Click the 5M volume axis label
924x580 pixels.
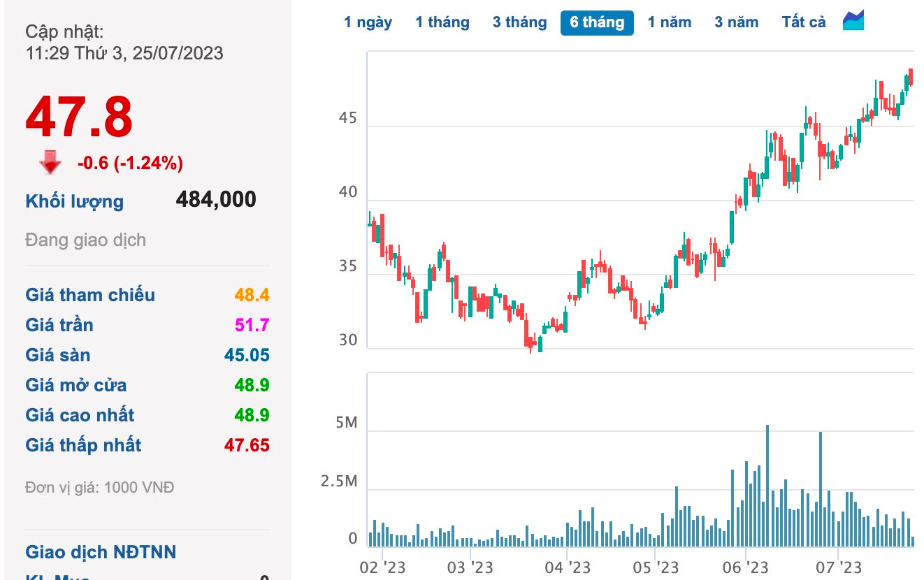pyautogui.click(x=347, y=423)
